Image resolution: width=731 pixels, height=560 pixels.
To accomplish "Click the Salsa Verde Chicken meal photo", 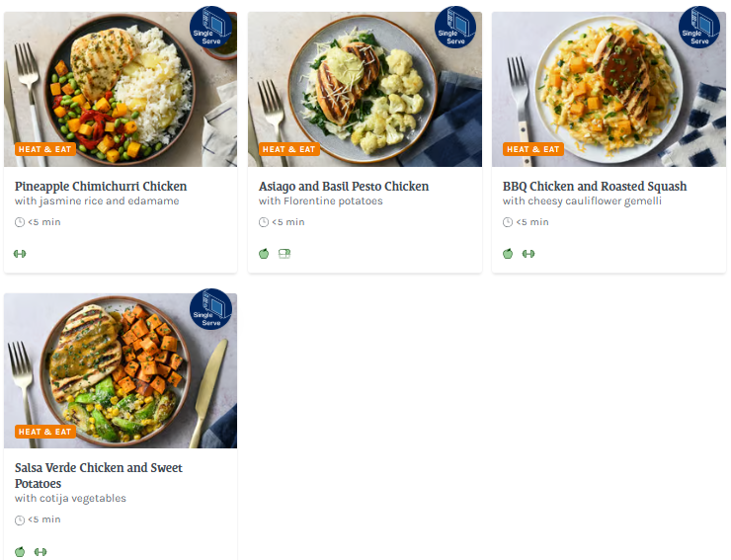I will (121, 370).
